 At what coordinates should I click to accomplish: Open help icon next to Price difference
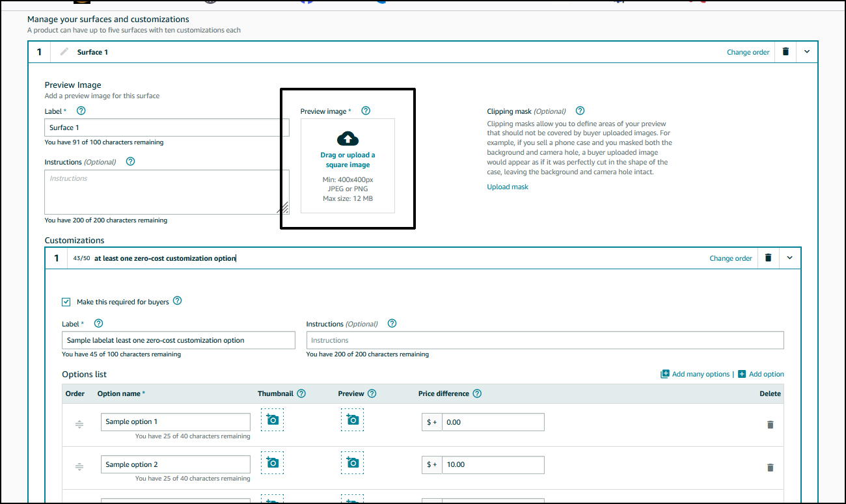click(x=477, y=393)
